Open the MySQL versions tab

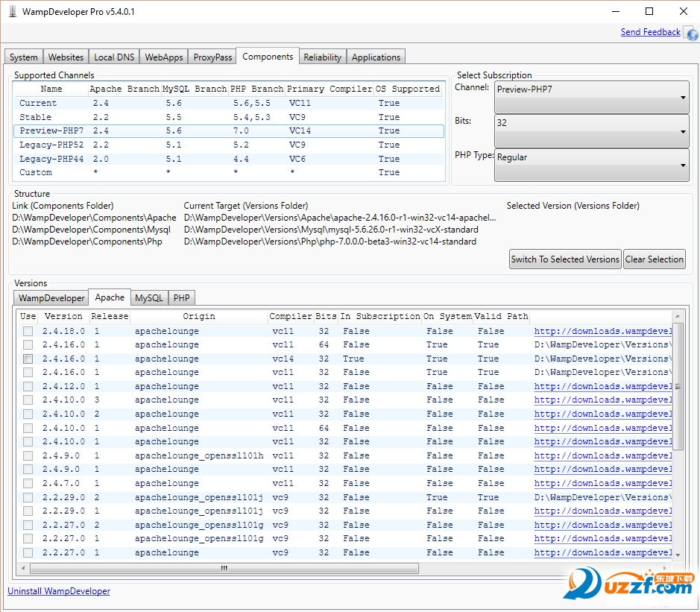point(148,298)
